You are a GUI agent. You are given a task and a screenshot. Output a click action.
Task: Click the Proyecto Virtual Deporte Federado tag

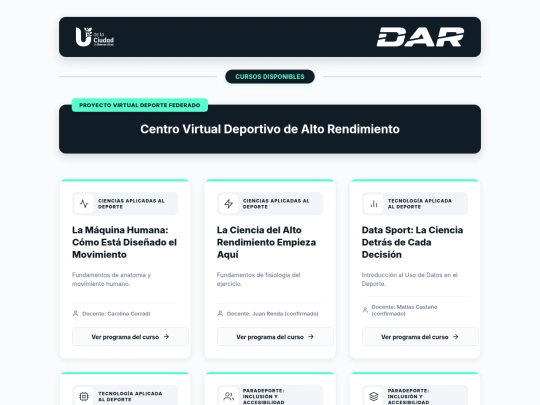pyautogui.click(x=140, y=105)
